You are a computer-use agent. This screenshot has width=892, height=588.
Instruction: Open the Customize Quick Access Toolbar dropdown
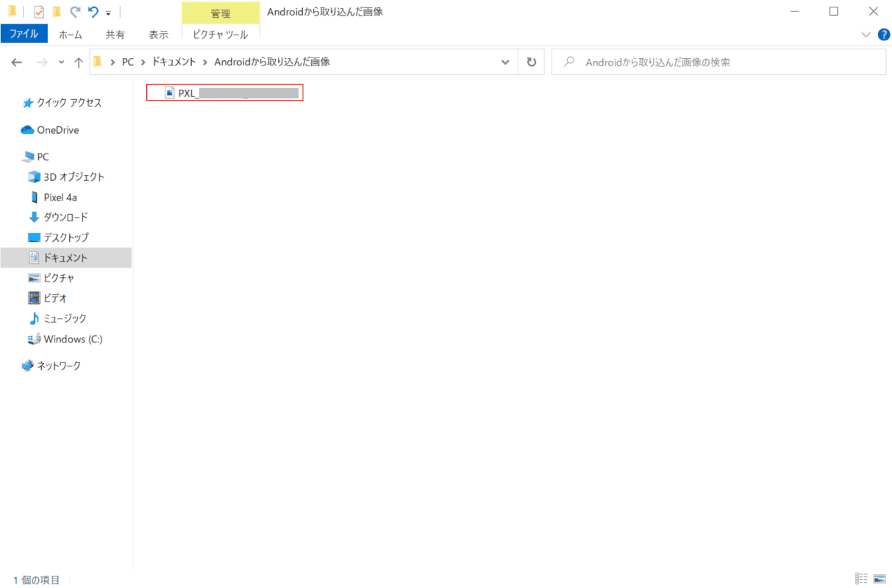(108, 12)
